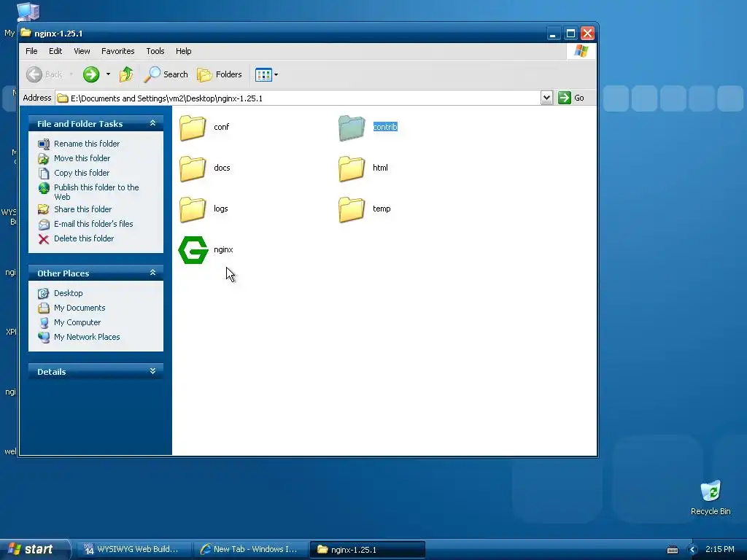Click the Move this folder icon

(44, 158)
